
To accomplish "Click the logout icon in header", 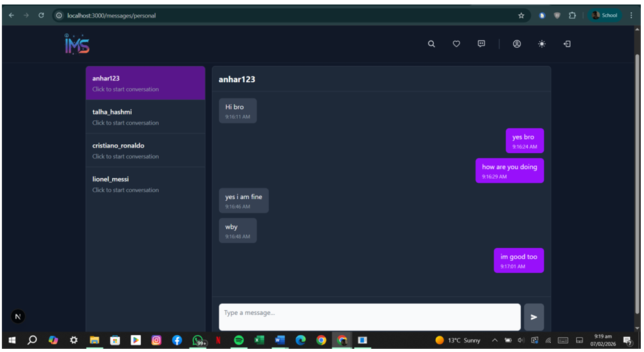I will click(567, 44).
